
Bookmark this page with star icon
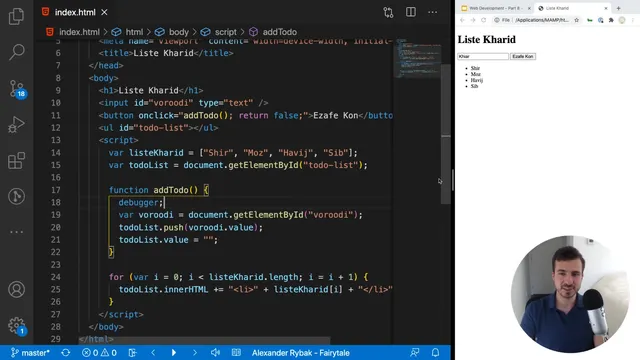click(x=576, y=20)
